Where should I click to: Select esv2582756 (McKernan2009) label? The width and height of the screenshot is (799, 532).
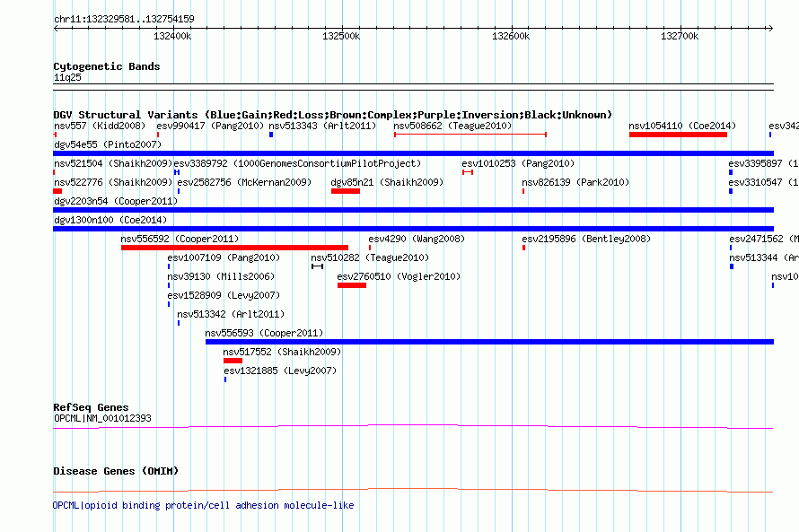pos(244,182)
